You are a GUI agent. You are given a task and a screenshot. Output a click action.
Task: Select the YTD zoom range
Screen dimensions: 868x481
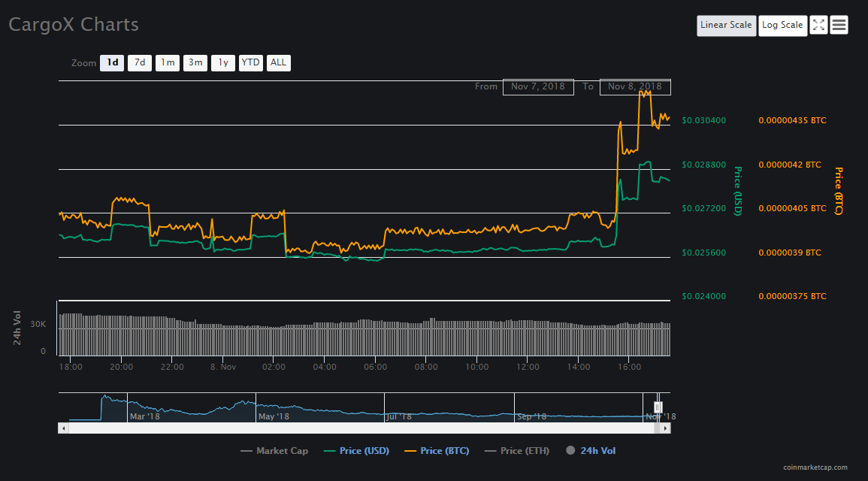(251, 63)
